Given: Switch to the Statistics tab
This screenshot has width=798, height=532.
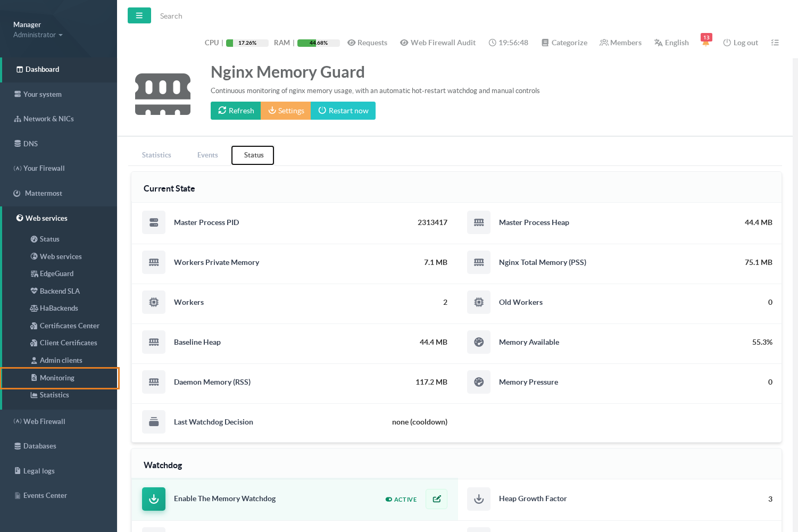Looking at the screenshot, I should point(156,155).
